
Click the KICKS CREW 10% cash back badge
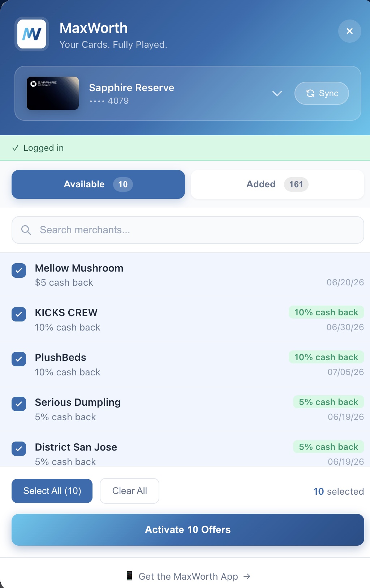click(x=326, y=312)
